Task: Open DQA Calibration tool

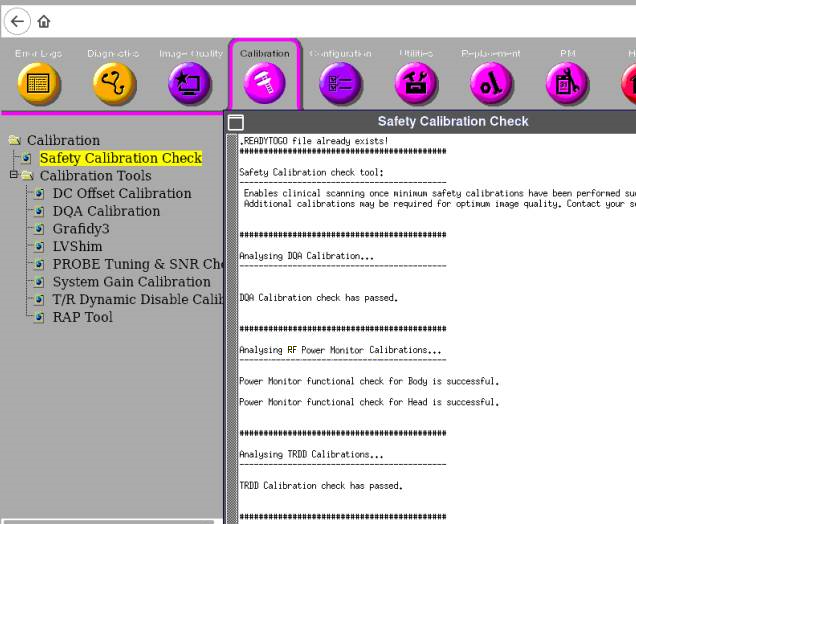Action: (106, 212)
